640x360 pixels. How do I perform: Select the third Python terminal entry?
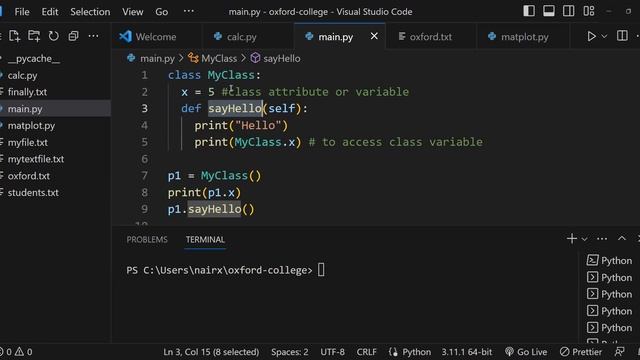click(609, 294)
